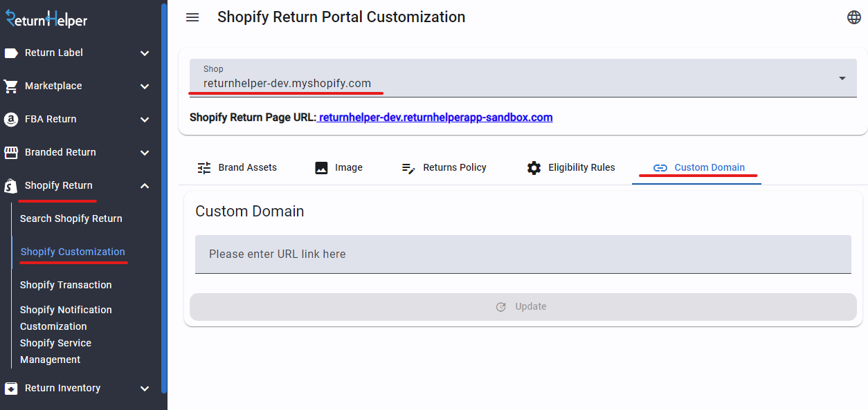868x410 pixels.
Task: Open the hamburger menu icon
Action: click(192, 17)
